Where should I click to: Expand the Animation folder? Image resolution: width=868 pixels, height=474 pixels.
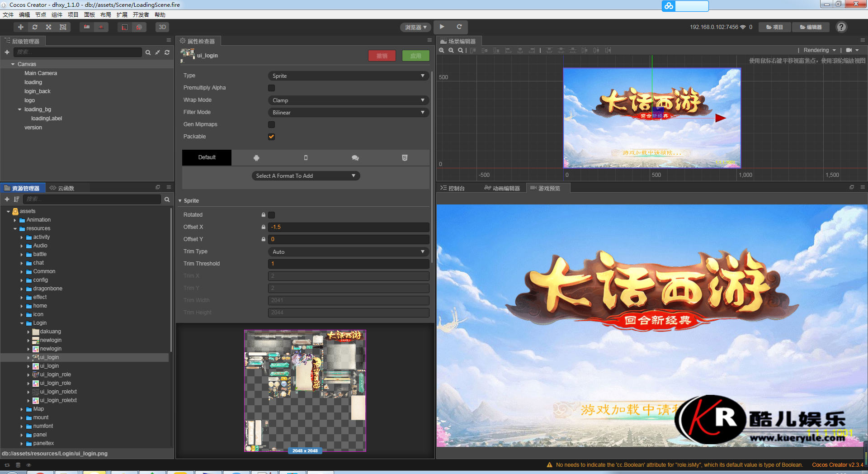(x=15, y=220)
